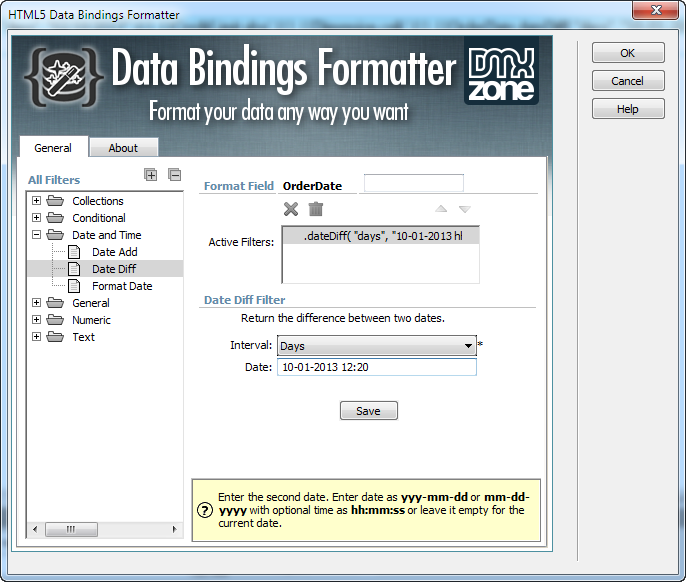Click the filter tree horizontal scrollbar thumb

point(72,529)
